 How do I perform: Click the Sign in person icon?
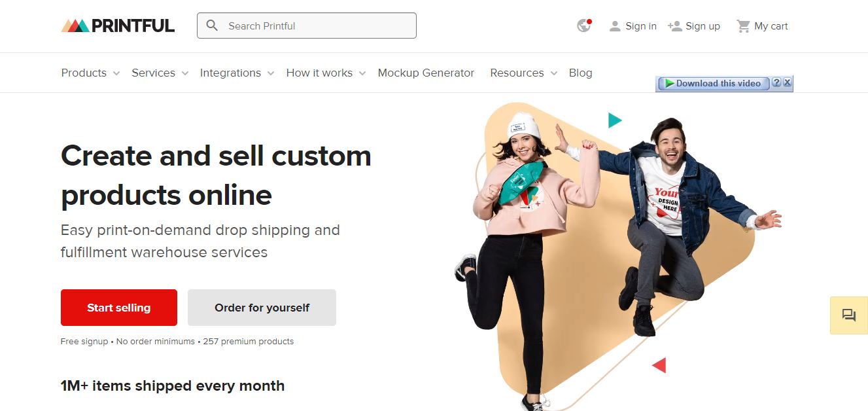pyautogui.click(x=615, y=26)
